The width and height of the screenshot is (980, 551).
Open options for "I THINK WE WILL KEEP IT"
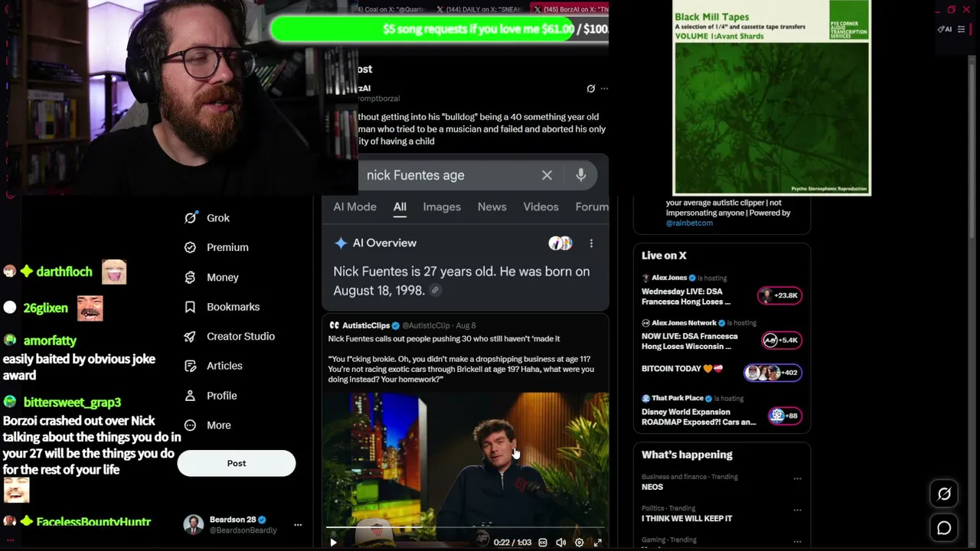click(x=797, y=510)
